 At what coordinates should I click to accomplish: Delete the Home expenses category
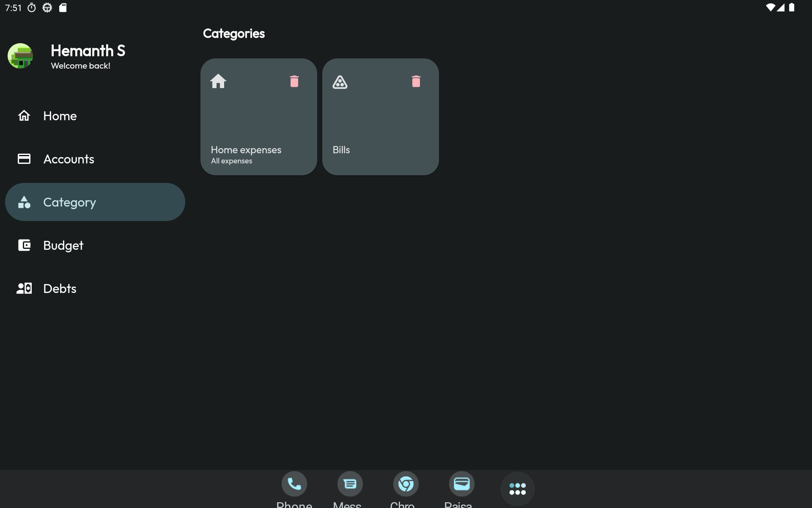294,81
